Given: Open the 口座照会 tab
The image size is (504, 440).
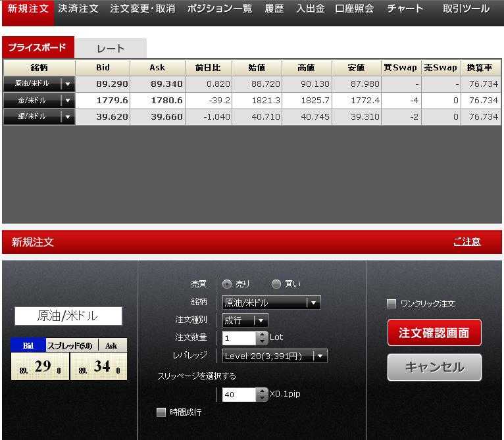Looking at the screenshot, I should coord(354,9).
